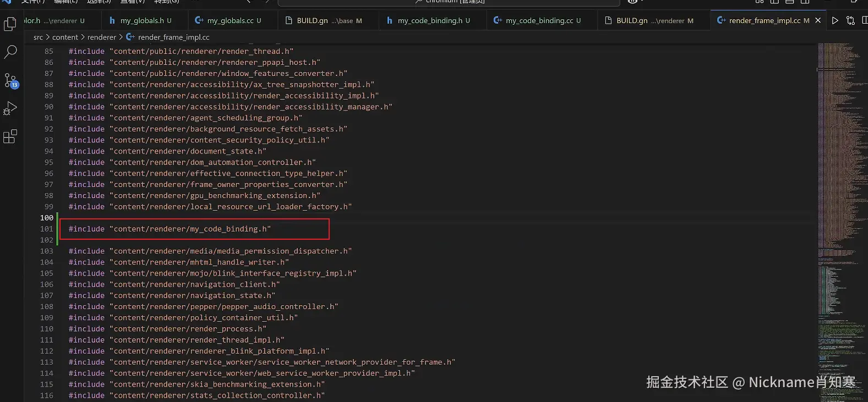868x402 pixels.
Task: Click header icon on my_globals.h tab
Action: (112, 20)
